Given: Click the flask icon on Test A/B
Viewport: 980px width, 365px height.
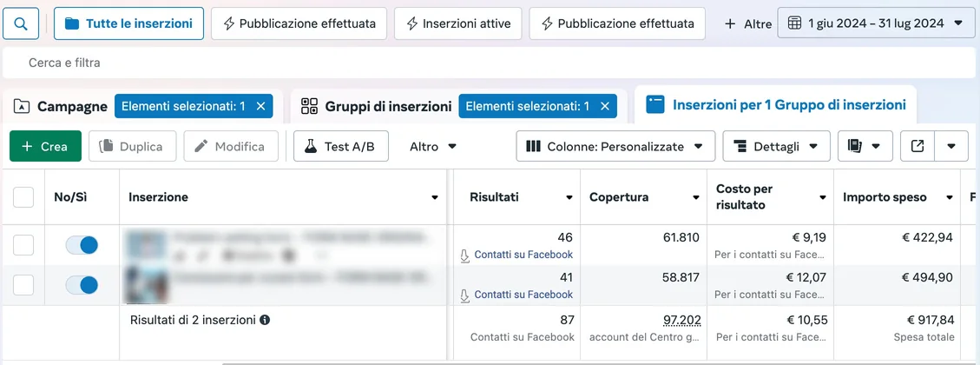Looking at the screenshot, I should point(311,146).
